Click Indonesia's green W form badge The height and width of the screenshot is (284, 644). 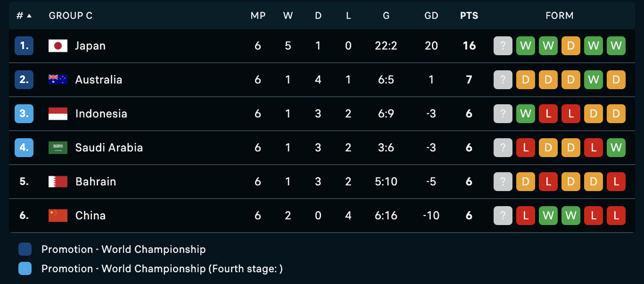point(526,114)
